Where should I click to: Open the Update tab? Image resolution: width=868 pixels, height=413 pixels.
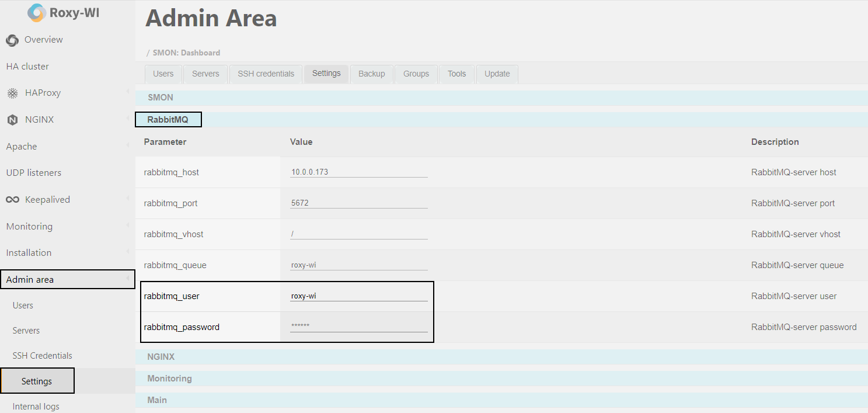(x=497, y=74)
